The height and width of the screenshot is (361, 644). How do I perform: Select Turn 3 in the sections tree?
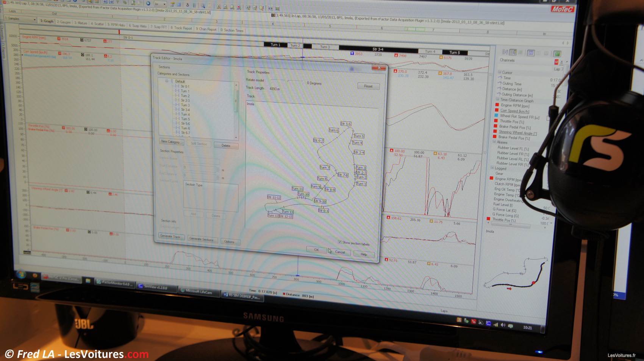coord(185,105)
